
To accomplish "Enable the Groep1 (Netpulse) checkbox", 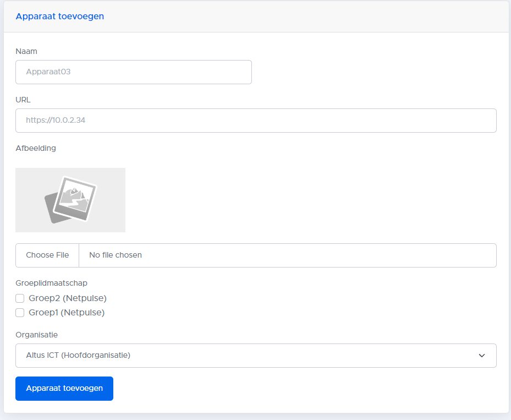I will coord(20,313).
